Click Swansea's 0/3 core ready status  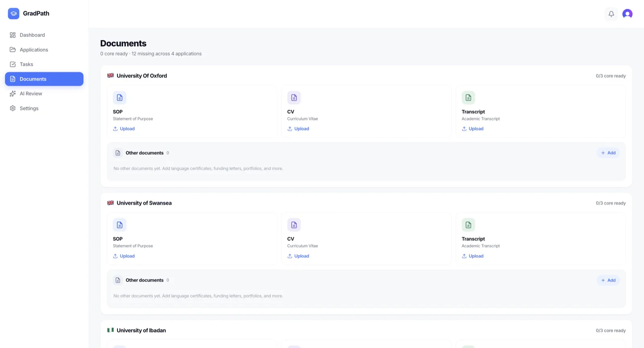[x=611, y=203]
